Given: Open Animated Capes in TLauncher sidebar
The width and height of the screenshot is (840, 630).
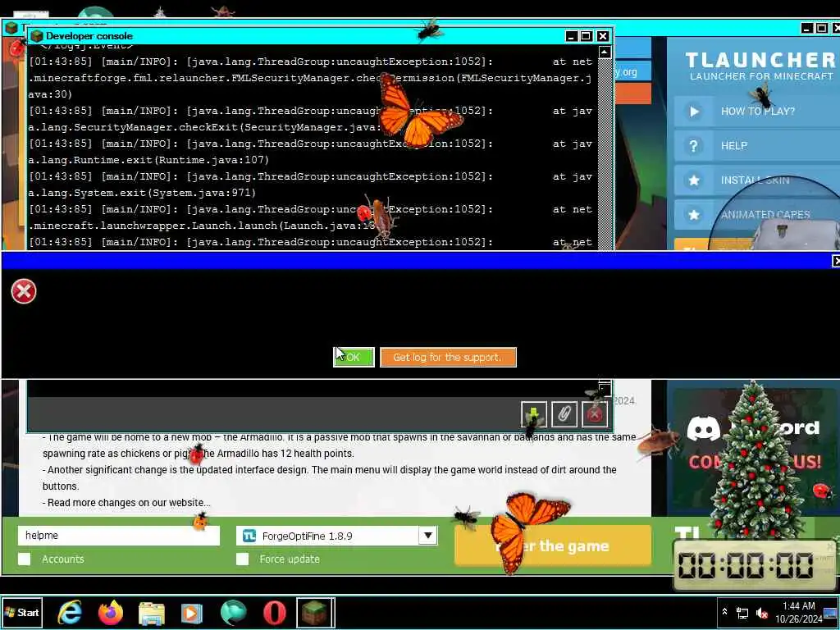Looking at the screenshot, I should (x=756, y=214).
